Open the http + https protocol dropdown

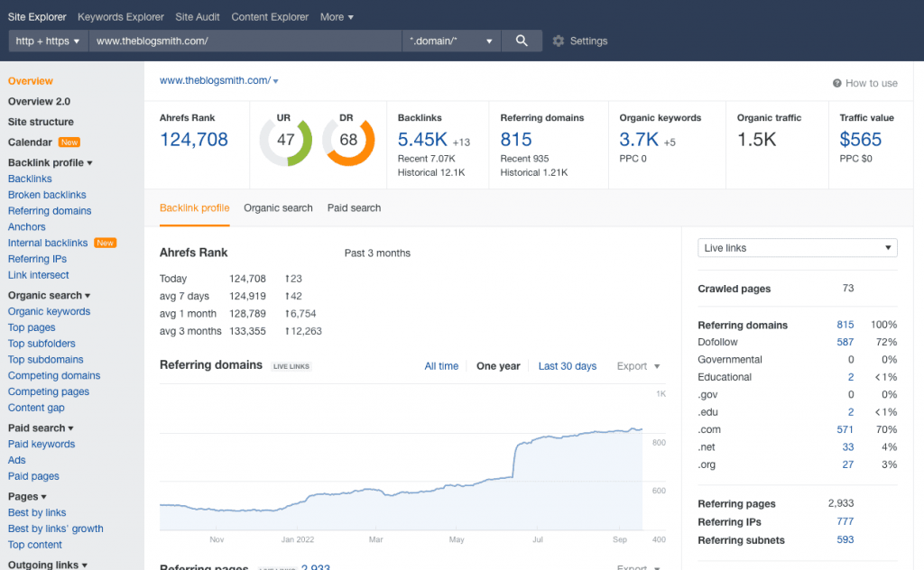[x=48, y=41]
